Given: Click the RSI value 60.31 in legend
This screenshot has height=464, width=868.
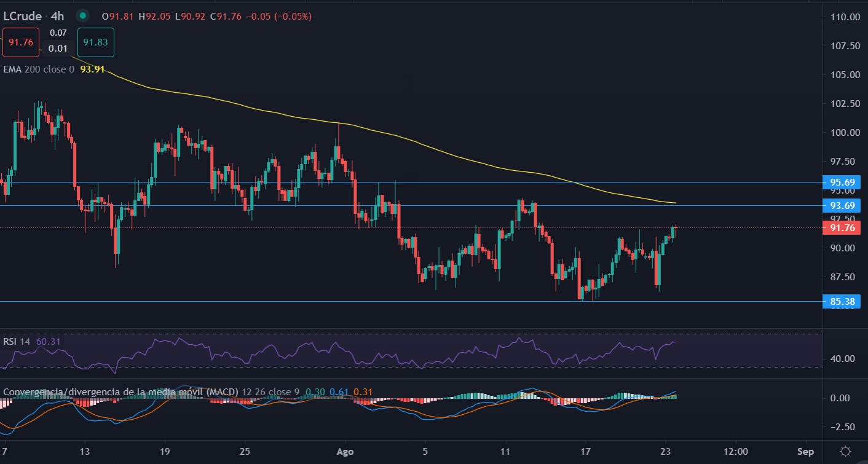Looking at the screenshot, I should pyautogui.click(x=49, y=341).
